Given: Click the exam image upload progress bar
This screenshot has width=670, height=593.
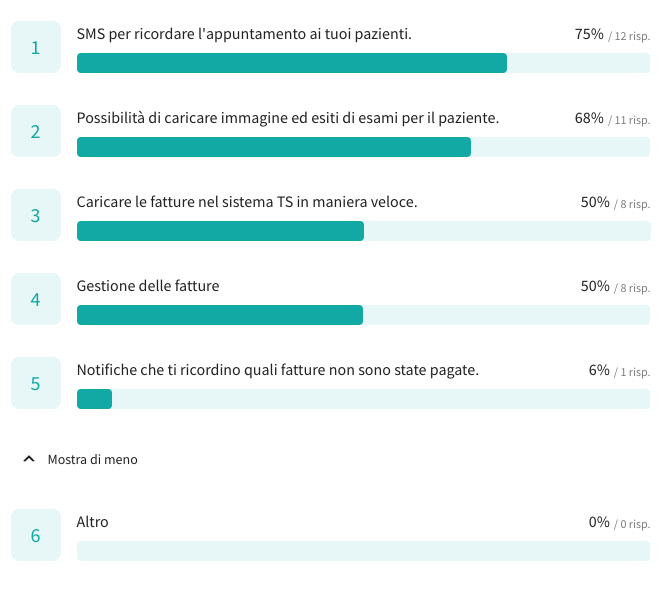Looking at the screenshot, I should (363, 147).
